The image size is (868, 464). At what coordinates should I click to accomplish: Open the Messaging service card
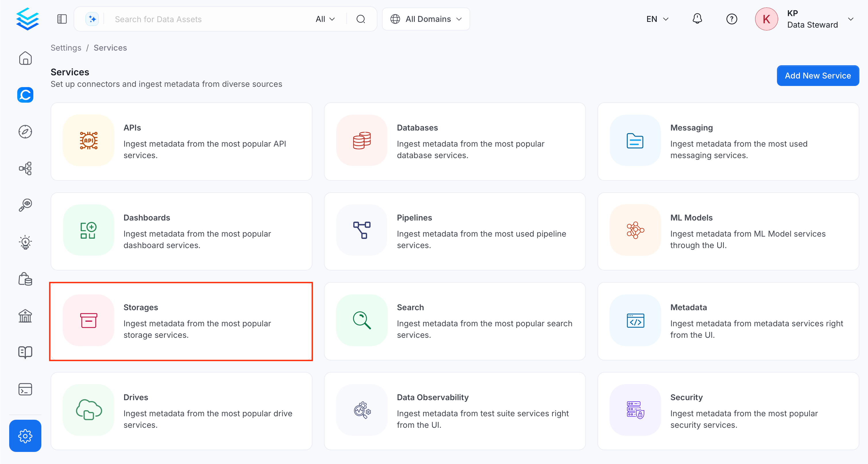[x=728, y=141]
